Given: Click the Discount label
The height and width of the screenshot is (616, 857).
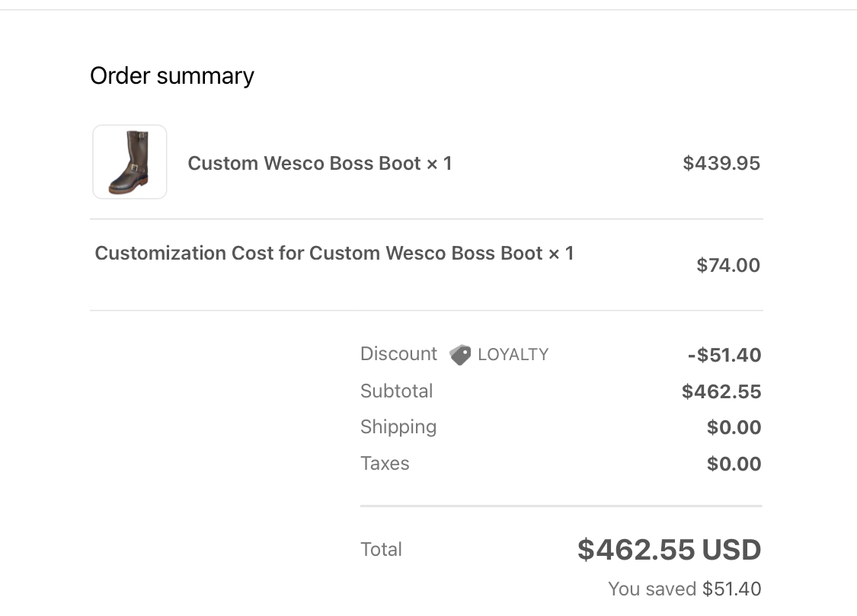Looking at the screenshot, I should pyautogui.click(x=398, y=354).
